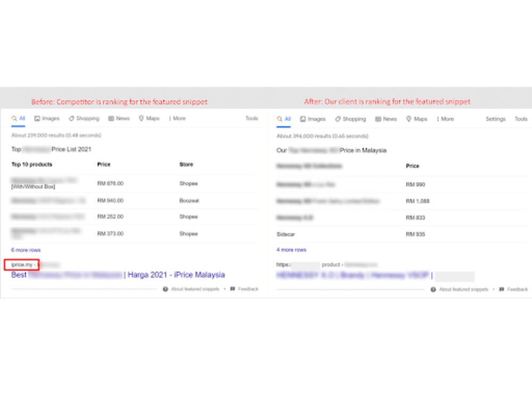
Task: Click Tools in right search panel
Action: (521, 119)
